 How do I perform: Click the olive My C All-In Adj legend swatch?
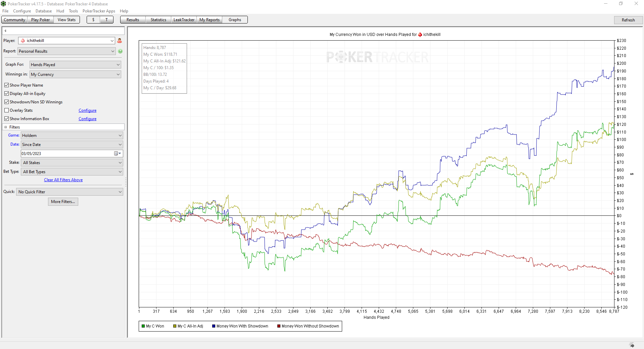pyautogui.click(x=175, y=326)
